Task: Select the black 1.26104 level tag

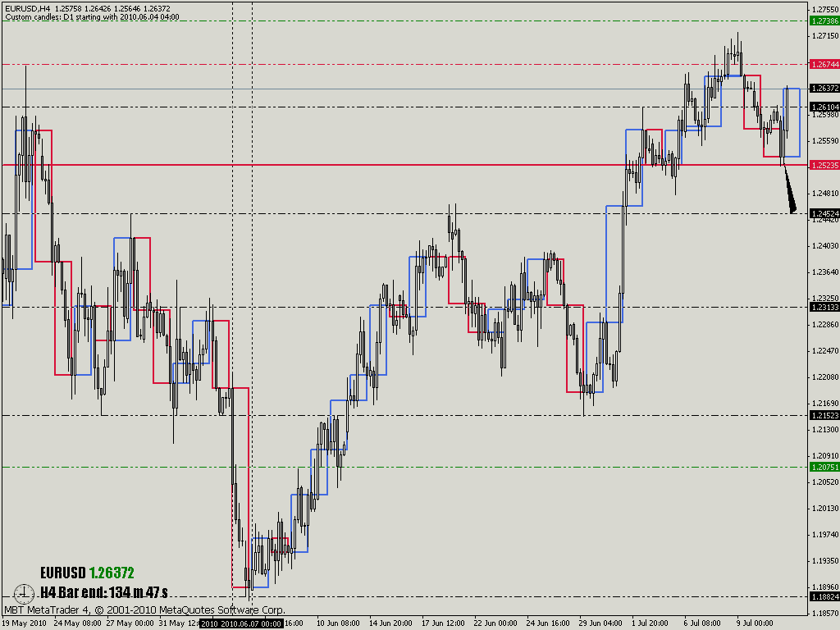Action: click(825, 107)
